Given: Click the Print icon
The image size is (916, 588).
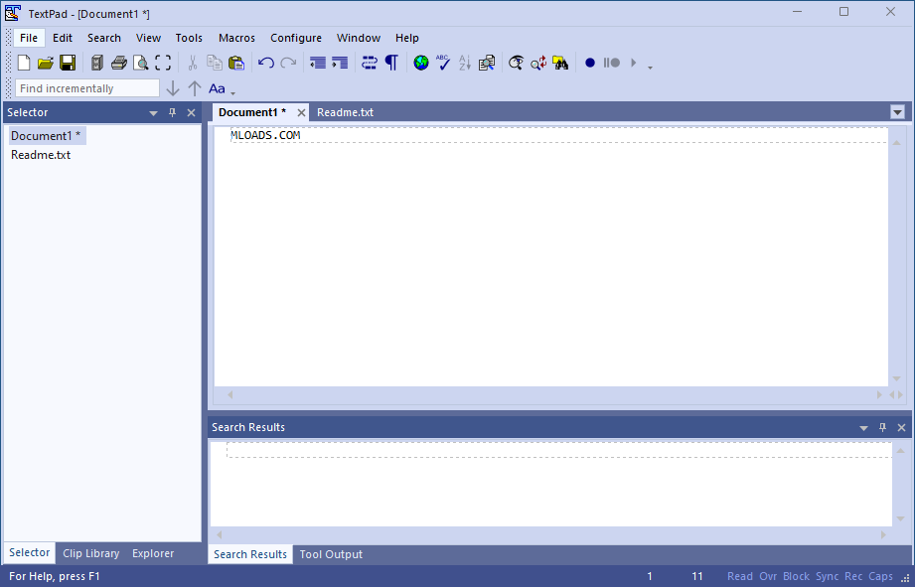Looking at the screenshot, I should click(119, 63).
